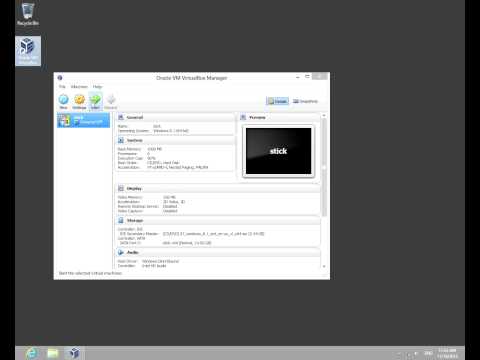Collapse the General section header

[x=135, y=117]
